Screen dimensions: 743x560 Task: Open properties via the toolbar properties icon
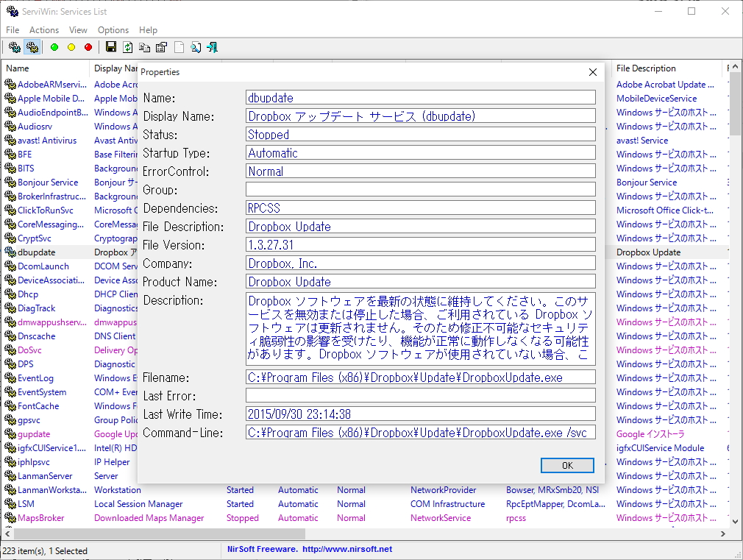point(160,46)
